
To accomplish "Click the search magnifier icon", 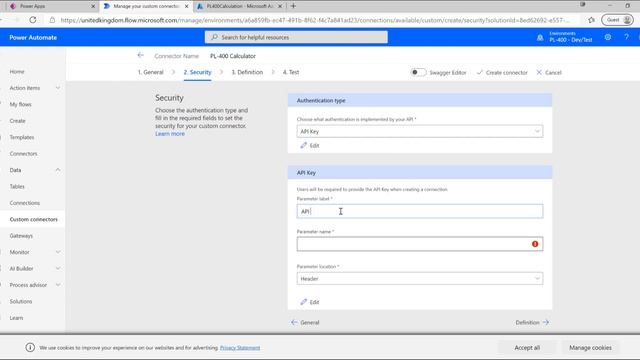I will point(214,37).
